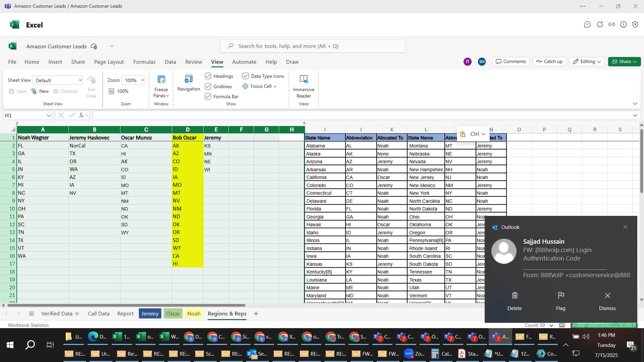Toggle Data Type Icons checkbox
This screenshot has width=644, height=362.
[x=246, y=76]
